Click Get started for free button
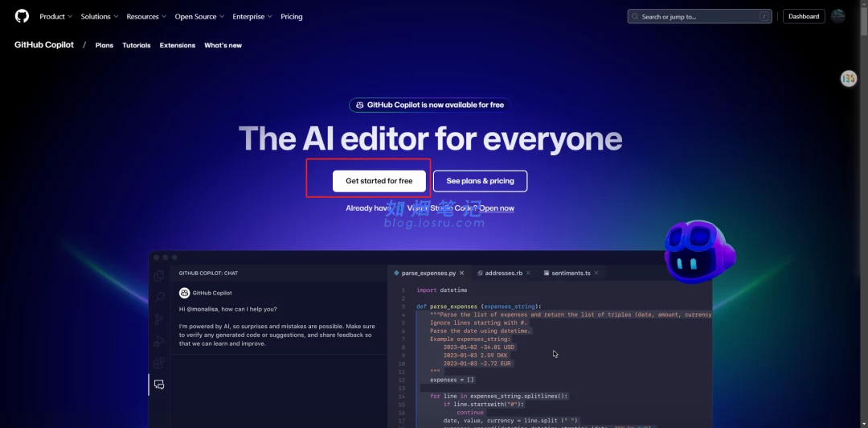868x428 pixels. (379, 181)
